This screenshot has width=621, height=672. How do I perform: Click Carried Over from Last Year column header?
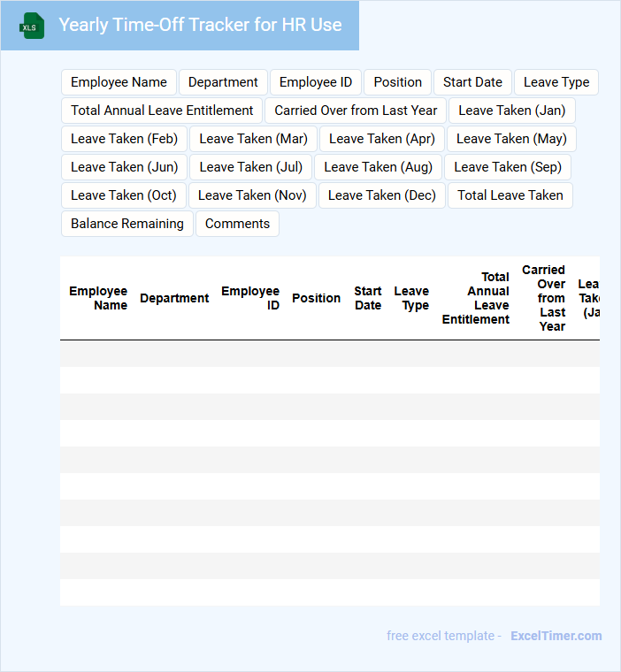click(x=543, y=298)
